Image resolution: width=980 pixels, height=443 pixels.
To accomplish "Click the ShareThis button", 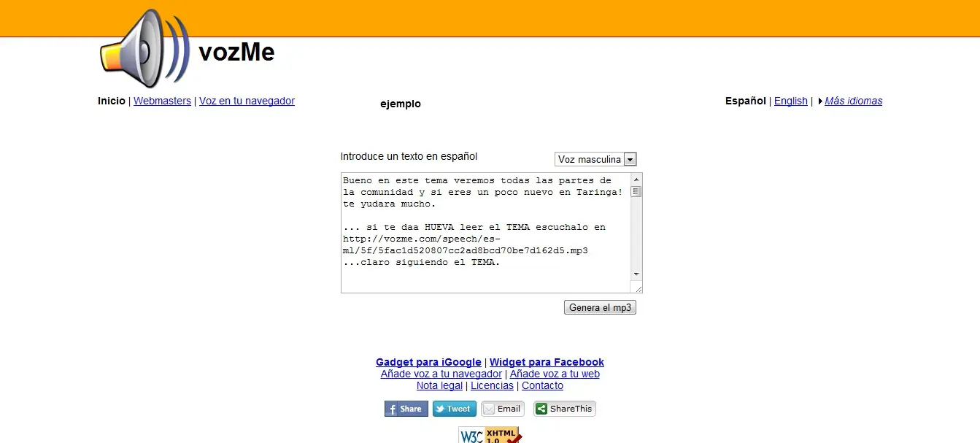I will tap(565, 409).
